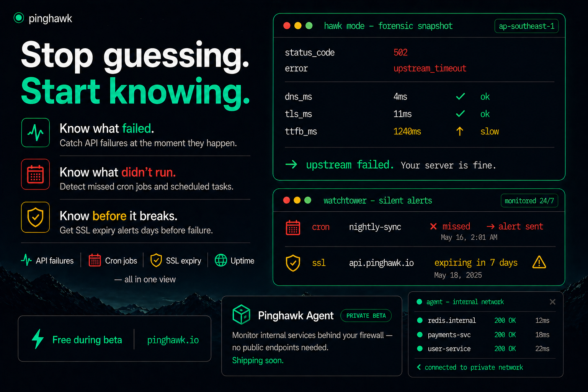
Task: Click the yellow shield icon beside Know before it breaks
Action: [36, 217]
